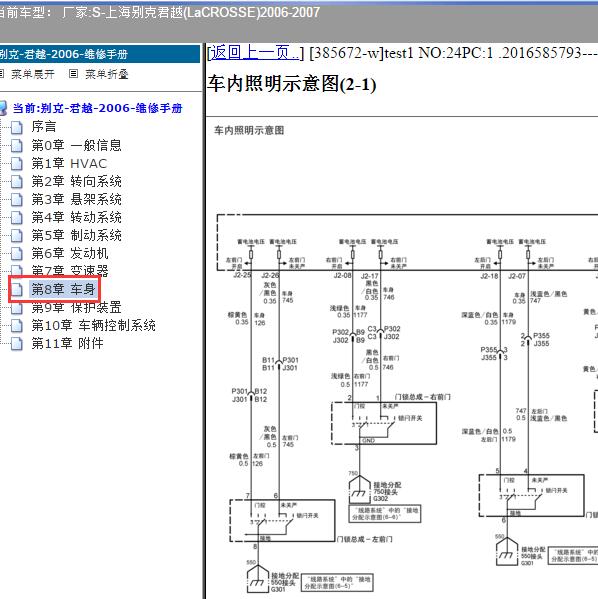The height and width of the screenshot is (599, 598).
Task: Click page icon beside 第6章 发动机
Action: click(16, 253)
